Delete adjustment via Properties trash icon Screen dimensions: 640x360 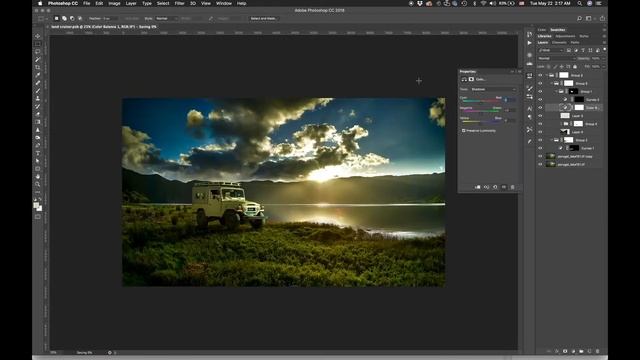click(x=513, y=187)
